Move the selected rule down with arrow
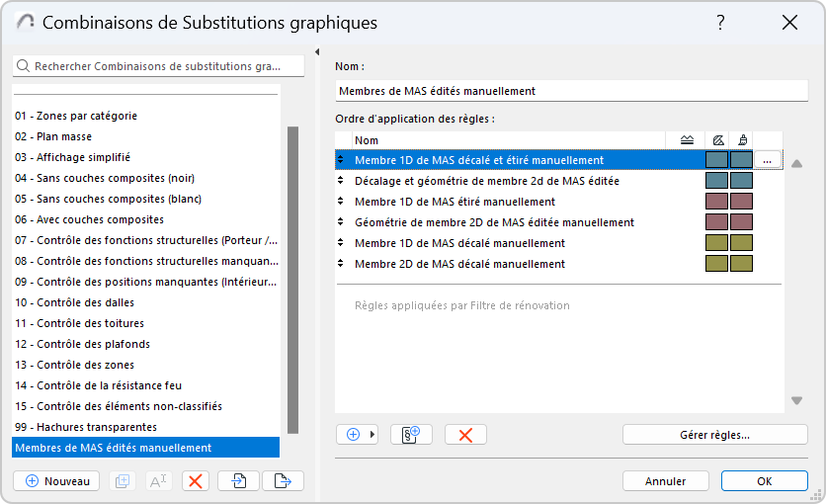The image size is (826, 504). point(796,400)
